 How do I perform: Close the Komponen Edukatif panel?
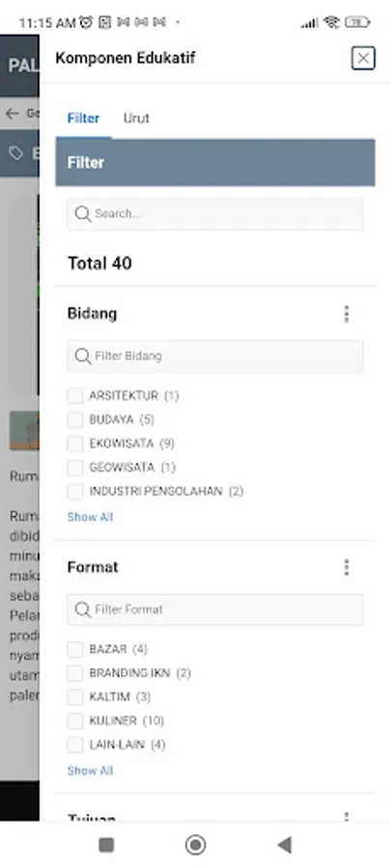[x=363, y=58]
